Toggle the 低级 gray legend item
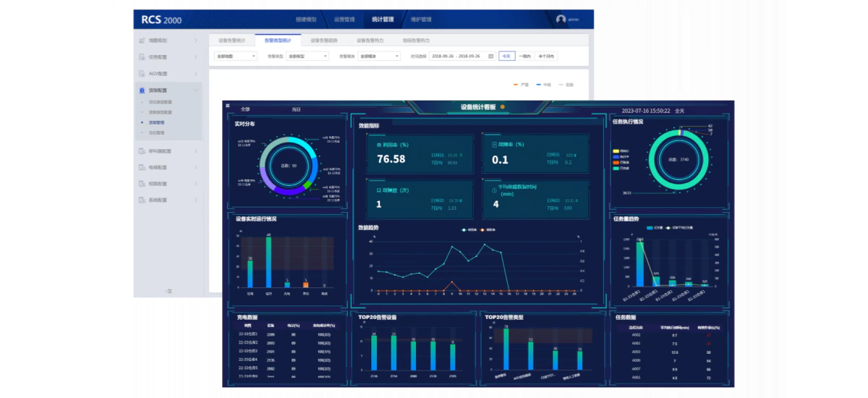This screenshot has height=398, width=868. point(566,85)
